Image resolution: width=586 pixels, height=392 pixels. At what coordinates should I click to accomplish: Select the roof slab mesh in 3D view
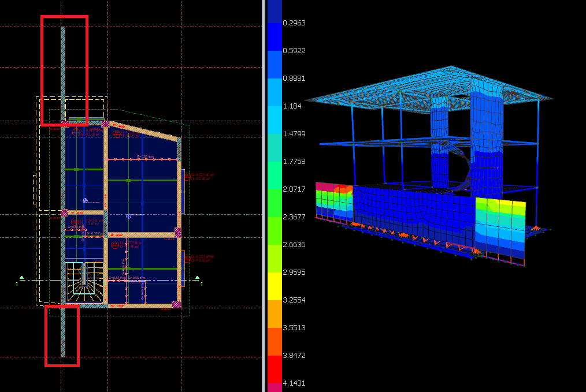[x=430, y=89]
